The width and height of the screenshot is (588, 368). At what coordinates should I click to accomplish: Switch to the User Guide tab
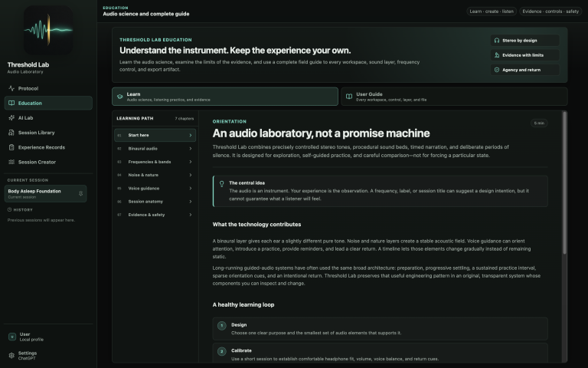[x=454, y=97]
